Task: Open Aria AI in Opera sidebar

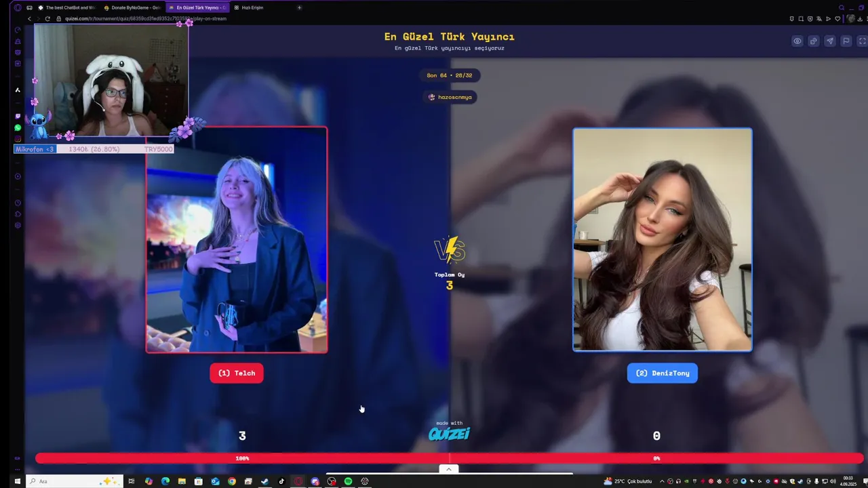Action: (x=18, y=89)
